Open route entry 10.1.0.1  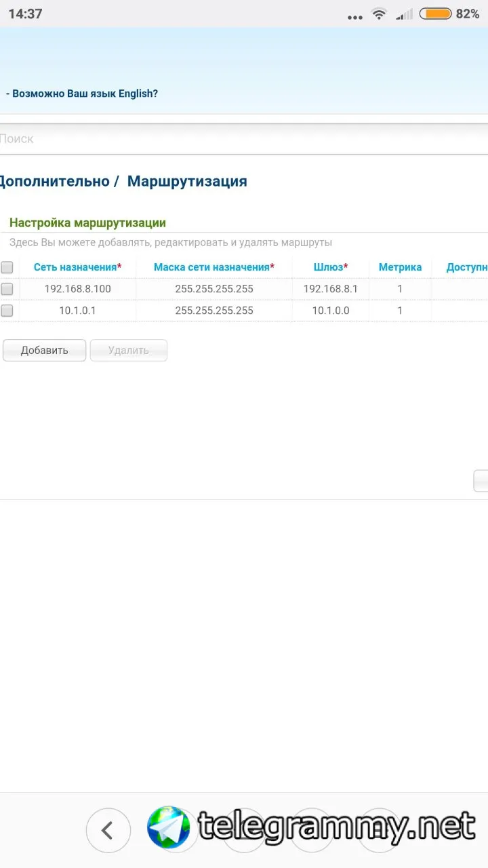(78, 311)
